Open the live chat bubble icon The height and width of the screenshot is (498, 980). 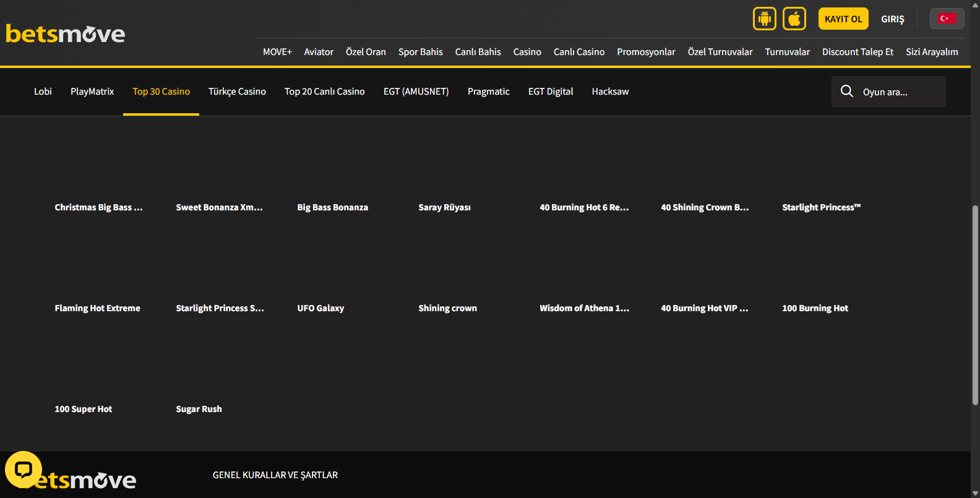(24, 470)
